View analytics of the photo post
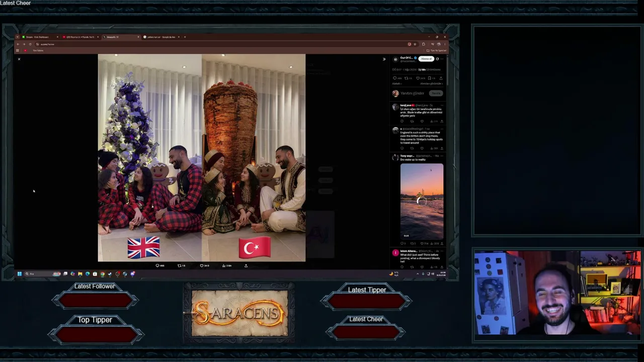This screenshot has height=362, width=644. point(228,265)
